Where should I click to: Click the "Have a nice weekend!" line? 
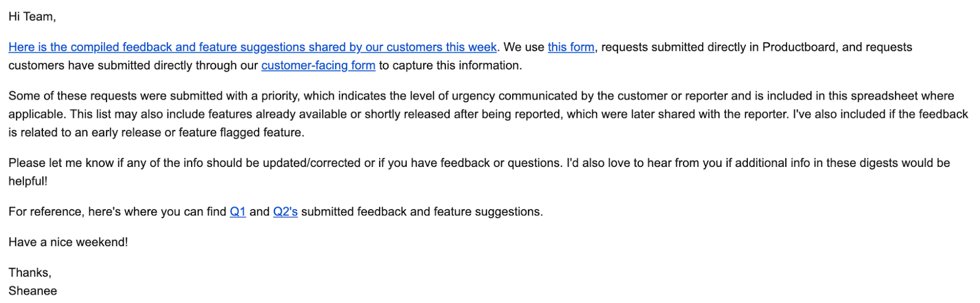[x=68, y=242]
